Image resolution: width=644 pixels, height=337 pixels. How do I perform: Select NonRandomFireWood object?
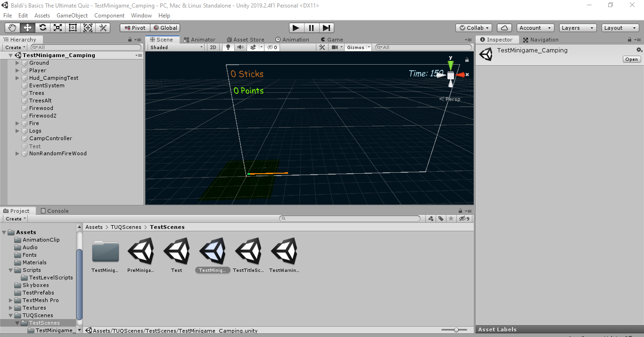pos(58,153)
